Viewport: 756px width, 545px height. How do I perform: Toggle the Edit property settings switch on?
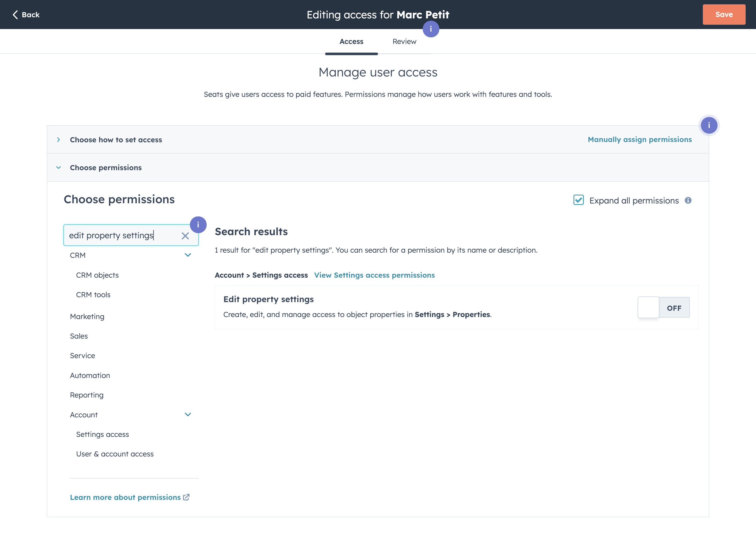coord(663,307)
